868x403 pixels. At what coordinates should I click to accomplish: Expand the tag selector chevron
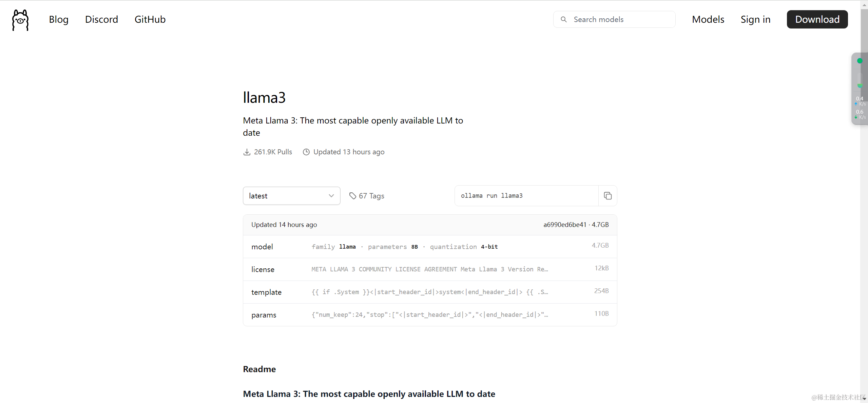point(331,196)
